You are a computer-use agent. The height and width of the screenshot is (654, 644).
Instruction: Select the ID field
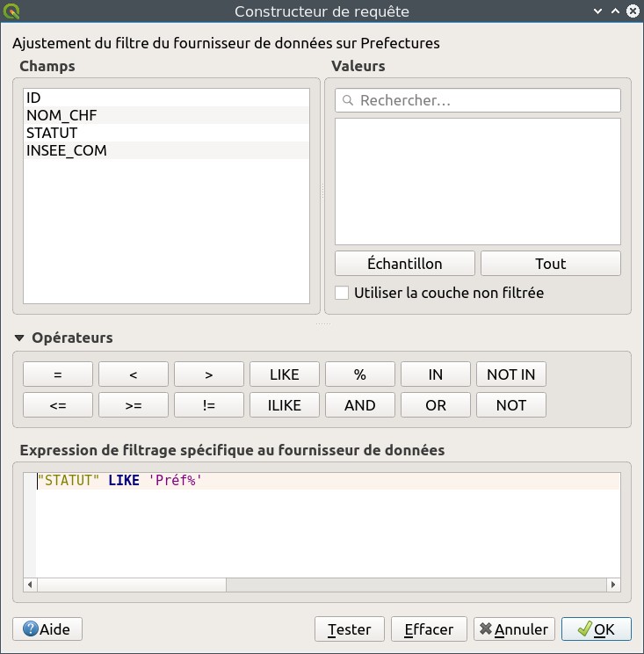(166, 98)
